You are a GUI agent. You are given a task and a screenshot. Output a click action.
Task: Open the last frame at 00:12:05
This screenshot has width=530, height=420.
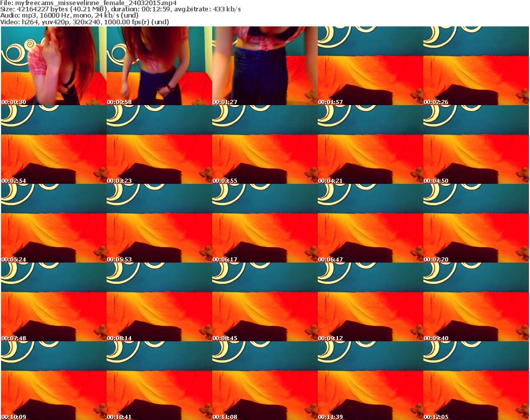point(476,381)
